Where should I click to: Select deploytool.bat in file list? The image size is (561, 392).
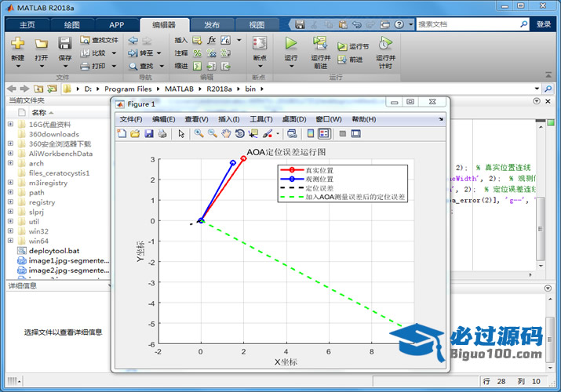53,251
